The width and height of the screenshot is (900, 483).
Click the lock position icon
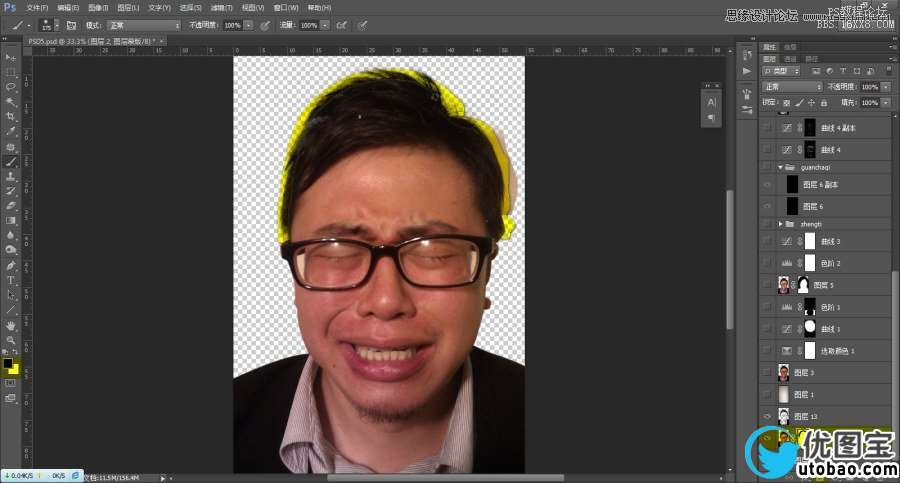(x=811, y=103)
